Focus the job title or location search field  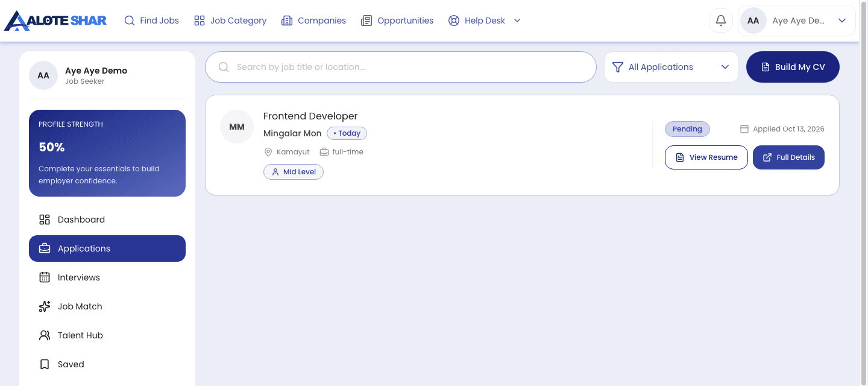(x=401, y=67)
